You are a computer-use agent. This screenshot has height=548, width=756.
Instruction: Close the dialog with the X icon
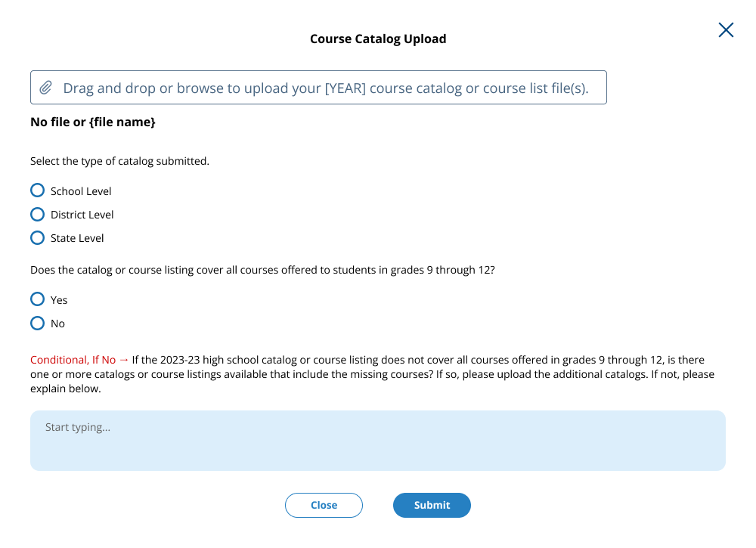726,30
